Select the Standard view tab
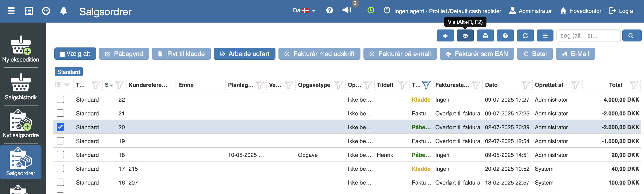 [68, 72]
